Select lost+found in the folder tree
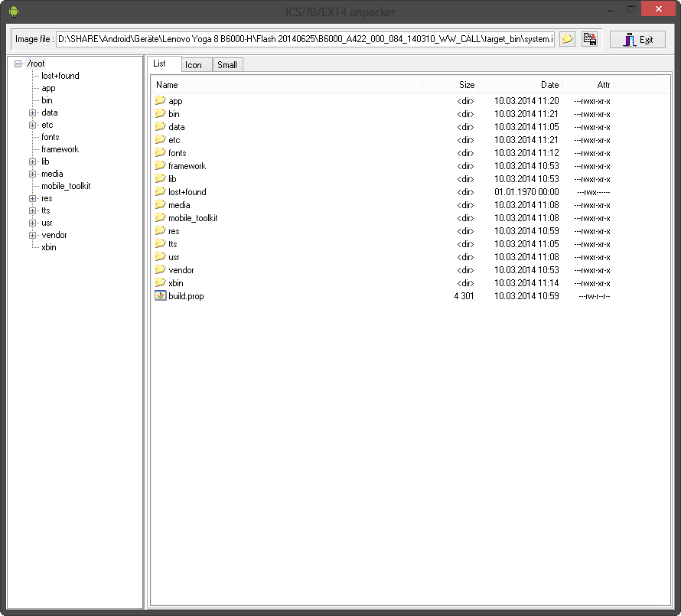This screenshot has height=616, width=681. pos(60,76)
